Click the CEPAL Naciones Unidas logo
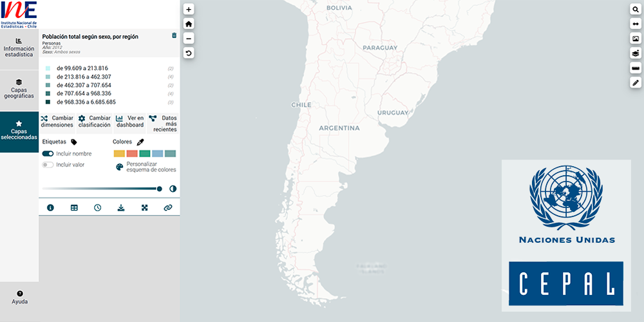The width and height of the screenshot is (644, 322). pyautogui.click(x=566, y=235)
